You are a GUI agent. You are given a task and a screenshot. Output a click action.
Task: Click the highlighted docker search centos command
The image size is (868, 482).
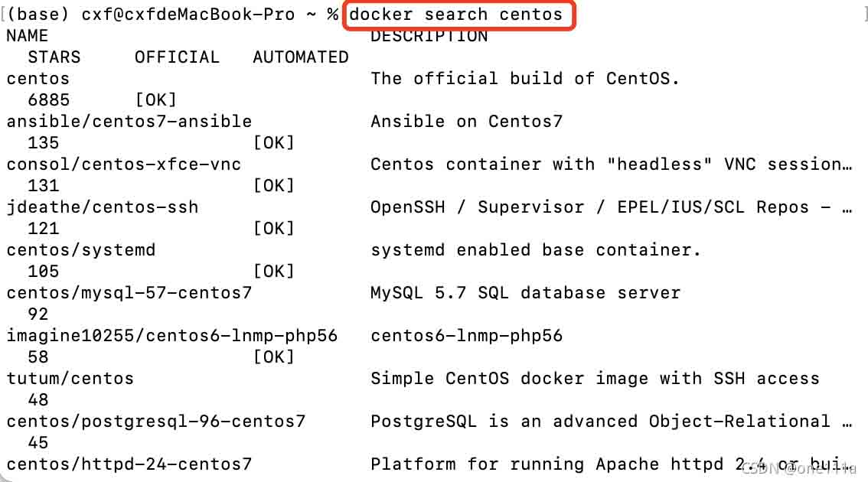(x=456, y=15)
